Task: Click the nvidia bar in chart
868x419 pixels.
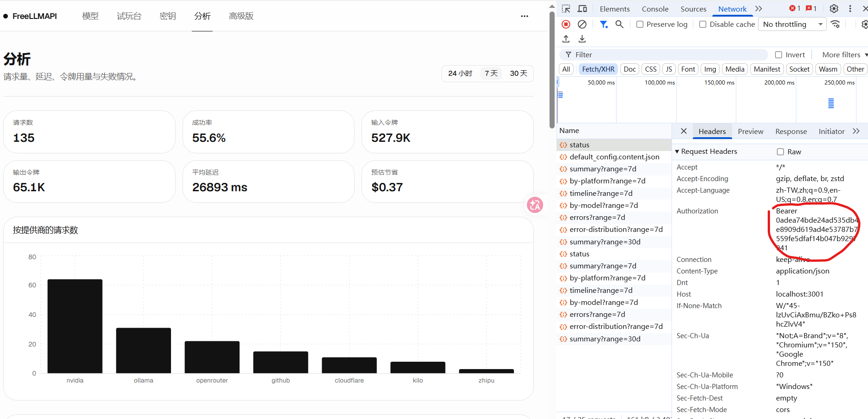Action: (x=75, y=326)
